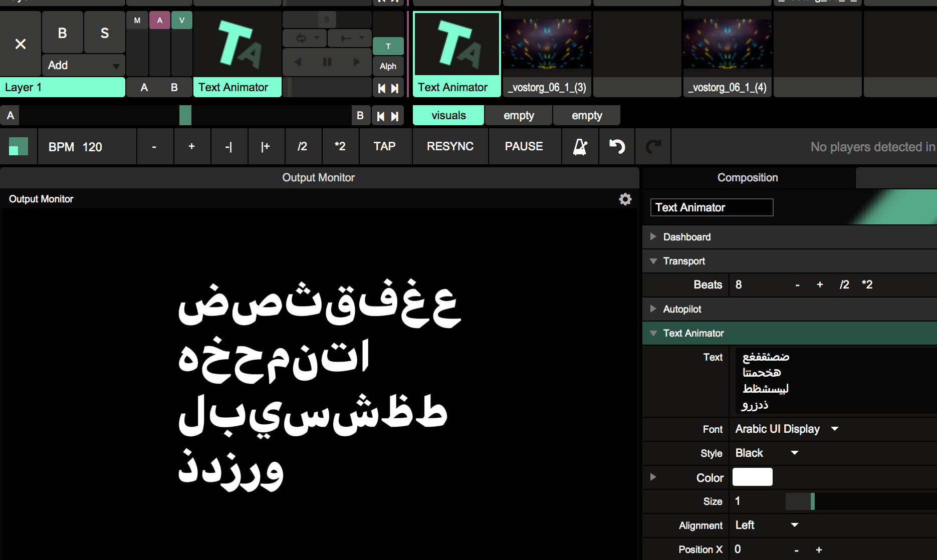Click the RESYNC button
Viewport: 937px width, 560px height.
coord(450,147)
